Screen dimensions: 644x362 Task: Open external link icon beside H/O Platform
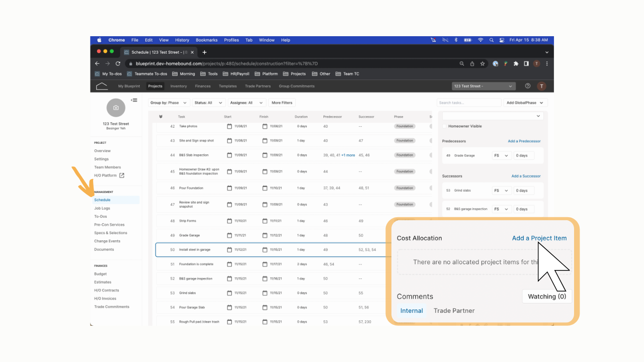(x=122, y=175)
